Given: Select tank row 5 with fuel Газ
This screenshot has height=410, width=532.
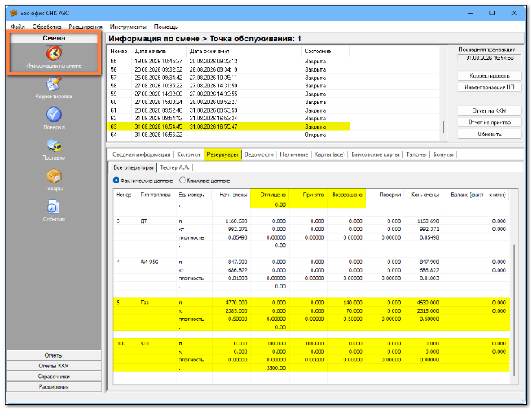Looking at the screenshot, I should coord(312,315).
